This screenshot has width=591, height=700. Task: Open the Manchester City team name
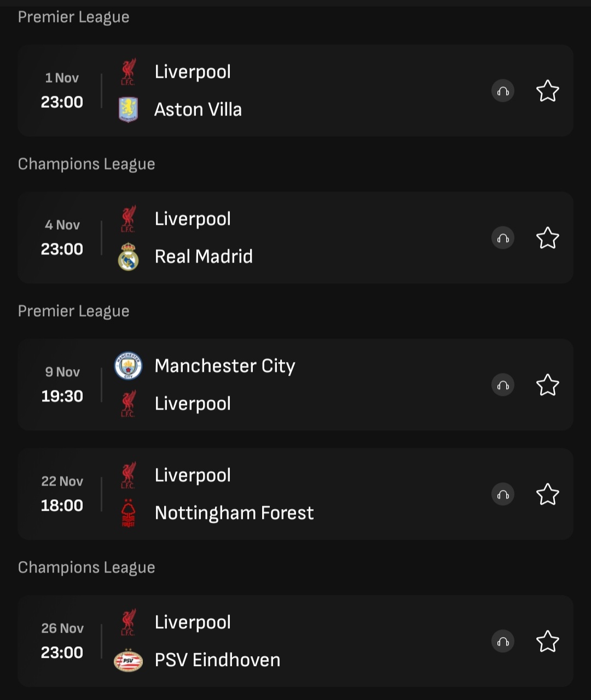pyautogui.click(x=225, y=366)
